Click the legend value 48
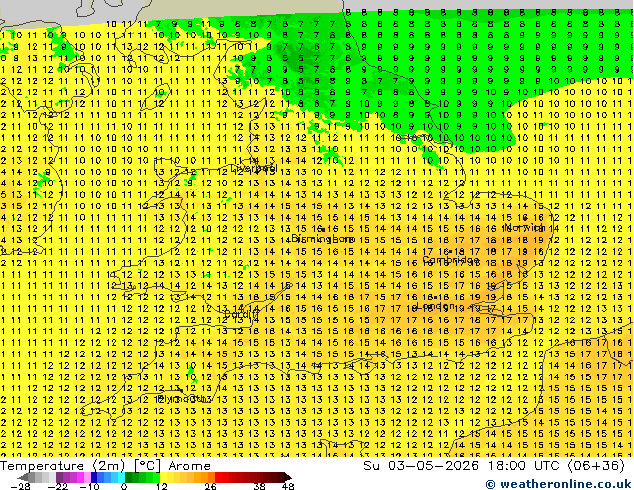This screenshot has height=490, width=634. pos(288,486)
